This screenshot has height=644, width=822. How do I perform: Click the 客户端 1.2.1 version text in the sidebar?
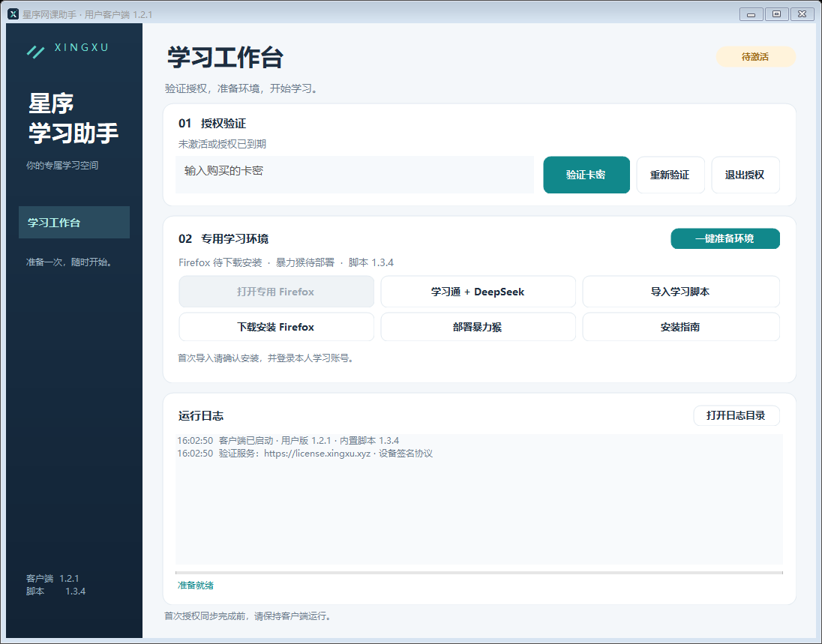click(x=52, y=579)
